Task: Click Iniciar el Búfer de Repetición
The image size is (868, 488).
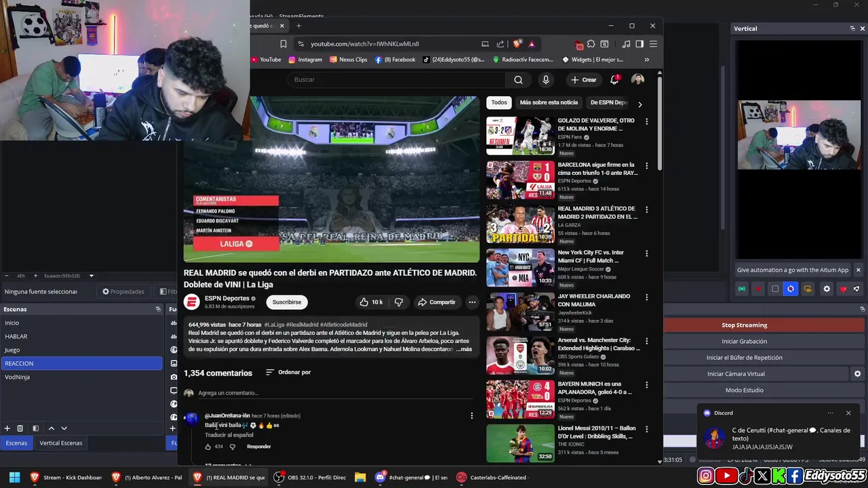Action: 745,358
